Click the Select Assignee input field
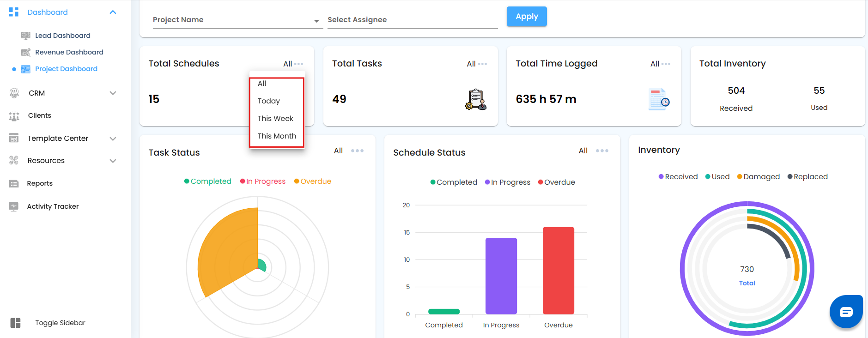Viewport: 868px width, 338px height. point(412,20)
